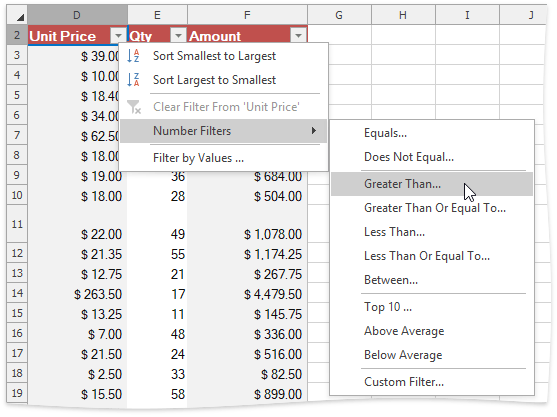Click the $ 15.50 unit price cell
557x417 pixels.
click(x=77, y=394)
